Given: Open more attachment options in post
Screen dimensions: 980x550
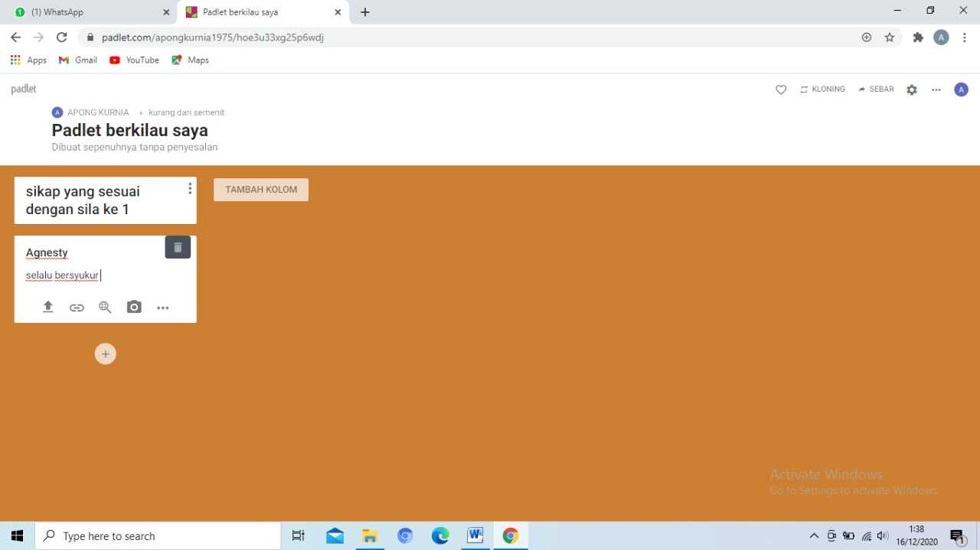Looking at the screenshot, I should 163,308.
